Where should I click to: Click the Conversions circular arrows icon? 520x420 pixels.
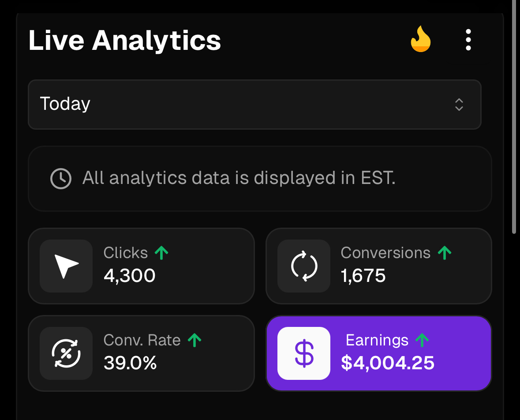click(x=304, y=266)
